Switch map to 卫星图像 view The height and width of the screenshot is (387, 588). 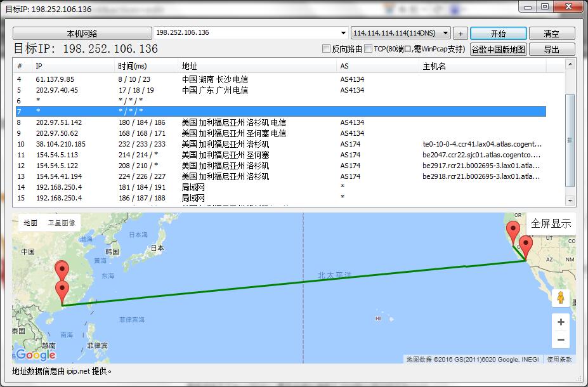(62, 223)
